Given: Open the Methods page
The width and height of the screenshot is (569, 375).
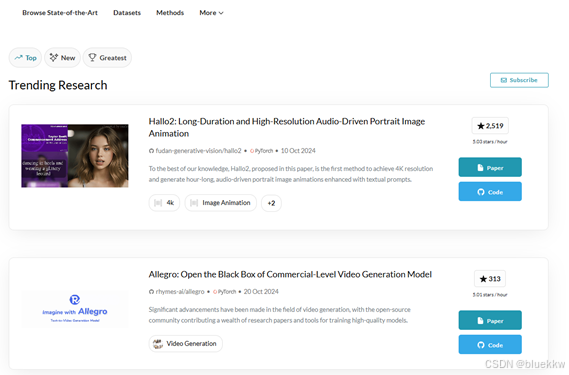Looking at the screenshot, I should pos(170,13).
